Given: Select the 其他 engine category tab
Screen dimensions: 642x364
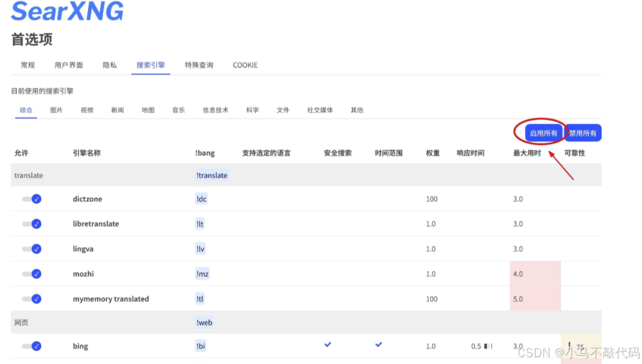Looking at the screenshot, I should click(x=356, y=110).
